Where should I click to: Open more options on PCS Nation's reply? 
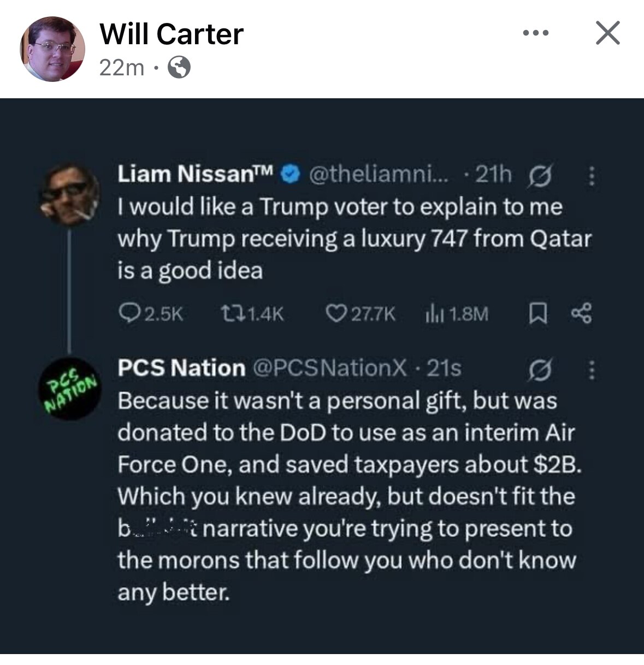point(590,371)
